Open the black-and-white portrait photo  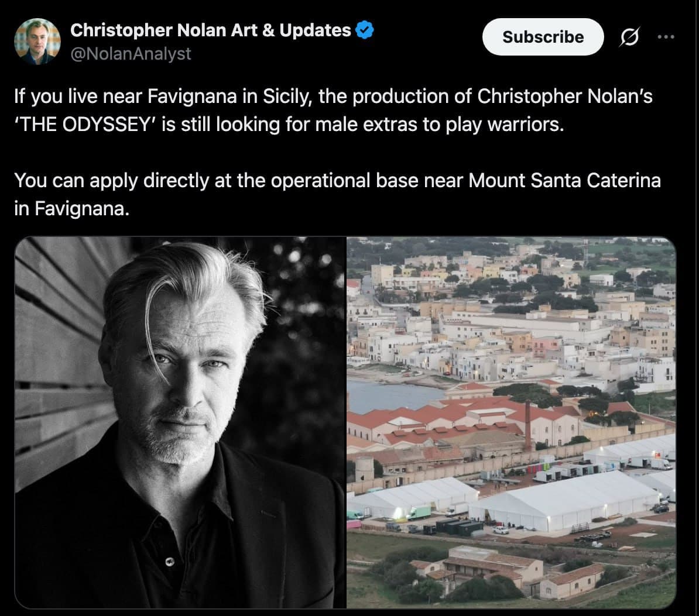(180, 423)
